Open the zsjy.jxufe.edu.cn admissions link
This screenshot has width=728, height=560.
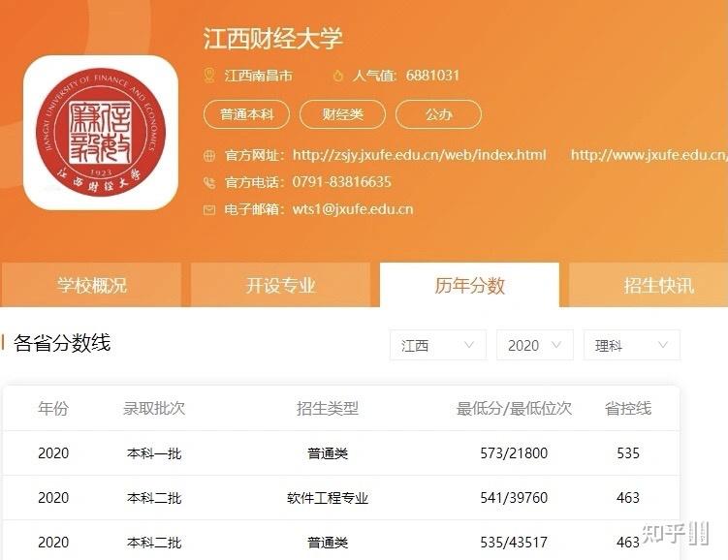[x=419, y=155]
